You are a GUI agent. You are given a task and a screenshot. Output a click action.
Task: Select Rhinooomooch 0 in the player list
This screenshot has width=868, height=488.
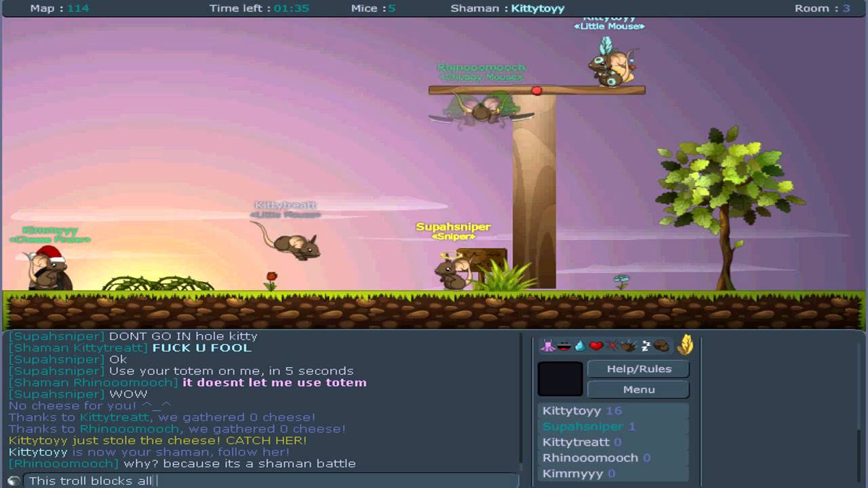point(614,457)
